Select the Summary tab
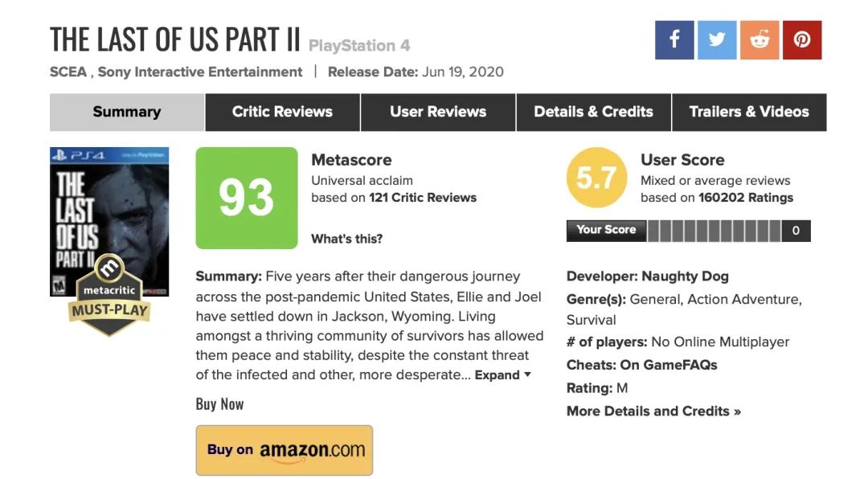868x479 pixels. click(127, 112)
